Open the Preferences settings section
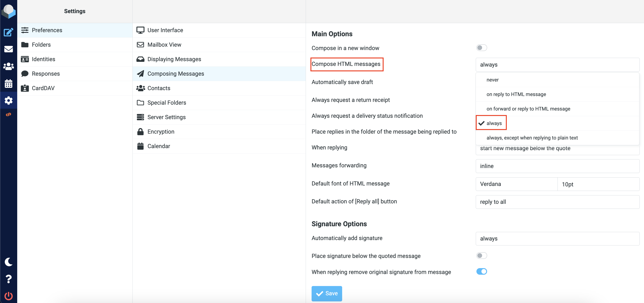 (x=75, y=30)
